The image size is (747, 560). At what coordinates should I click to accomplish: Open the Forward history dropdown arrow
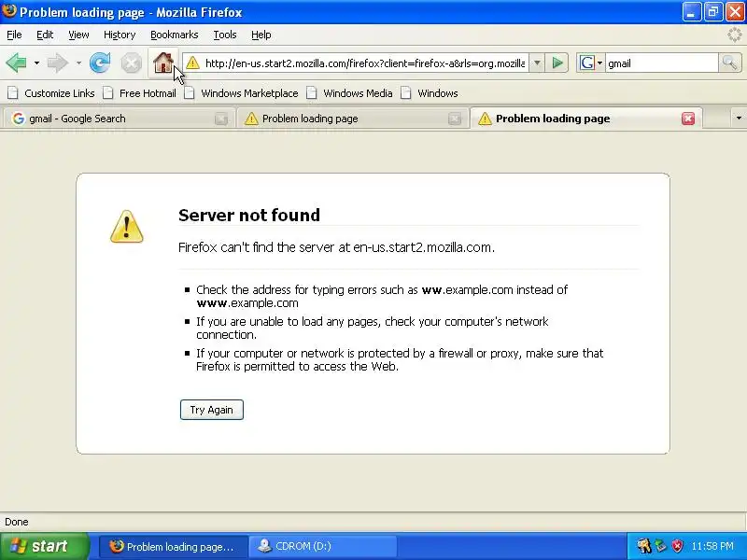[x=78, y=63]
